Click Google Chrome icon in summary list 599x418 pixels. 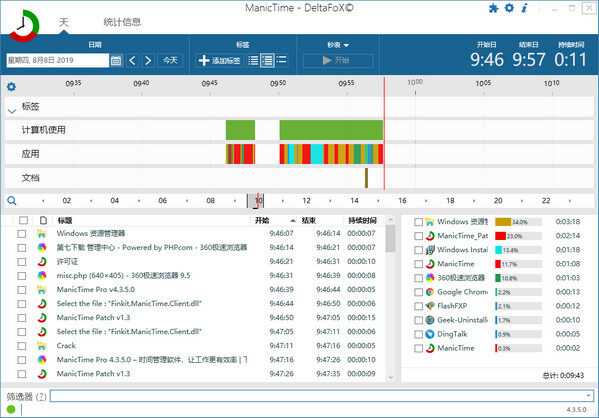[x=430, y=292]
